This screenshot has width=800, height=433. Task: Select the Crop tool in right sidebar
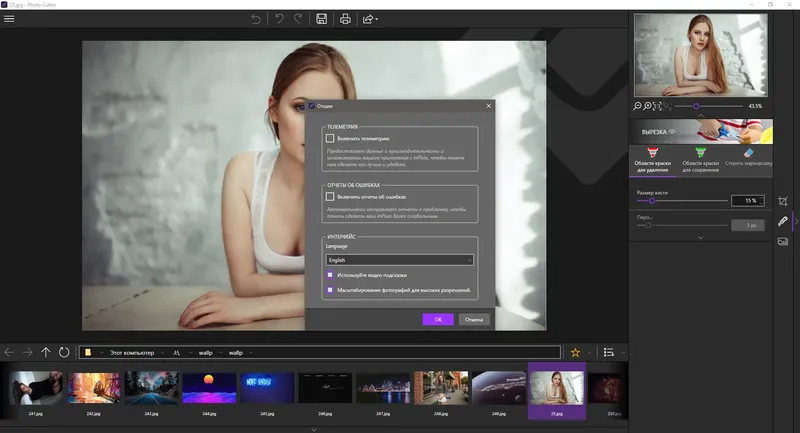[783, 201]
